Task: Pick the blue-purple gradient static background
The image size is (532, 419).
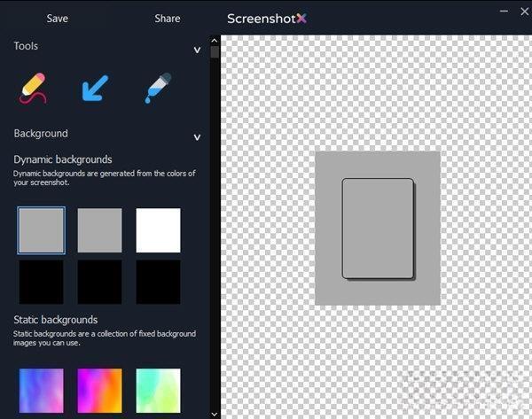Action: (41, 390)
